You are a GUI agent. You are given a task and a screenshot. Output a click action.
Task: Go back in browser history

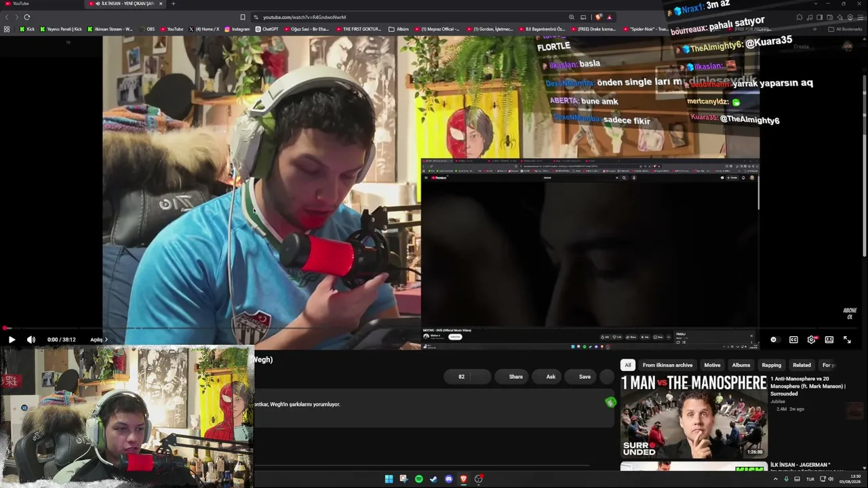7,17
